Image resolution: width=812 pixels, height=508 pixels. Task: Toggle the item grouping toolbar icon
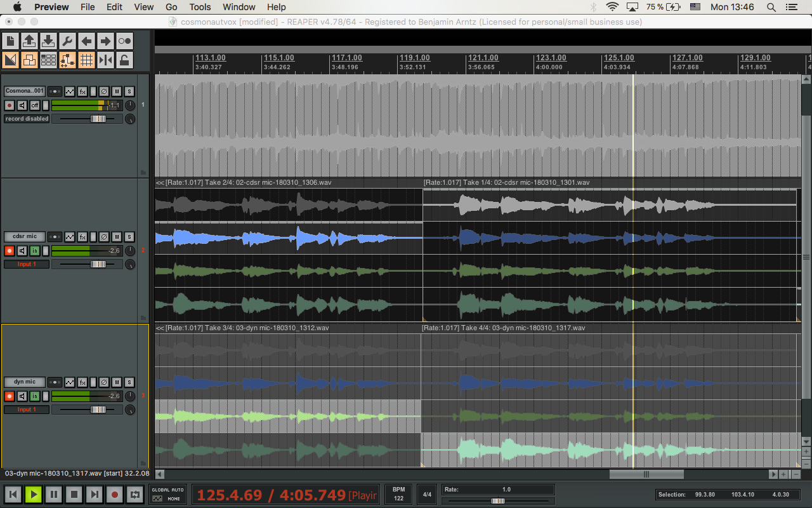(29, 60)
